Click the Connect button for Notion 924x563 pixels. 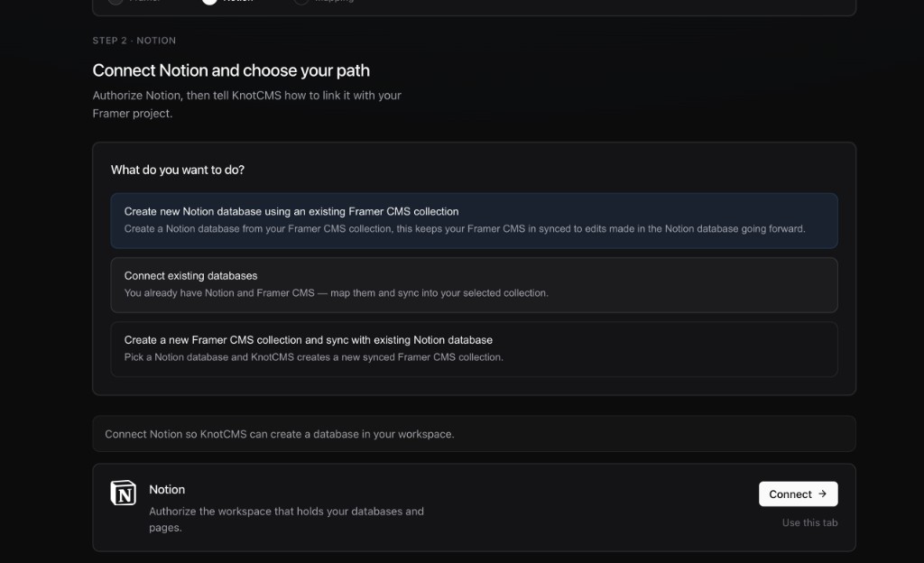coord(798,494)
